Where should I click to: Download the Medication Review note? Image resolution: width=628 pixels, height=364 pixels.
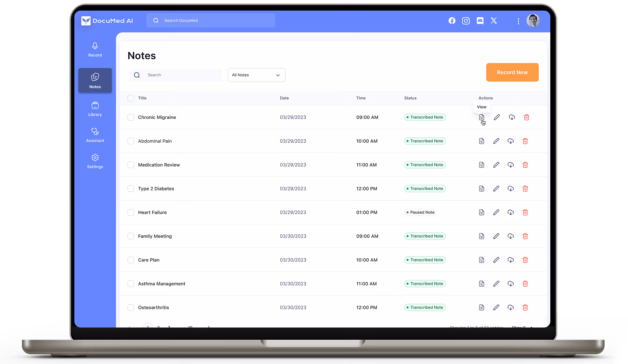pos(511,165)
